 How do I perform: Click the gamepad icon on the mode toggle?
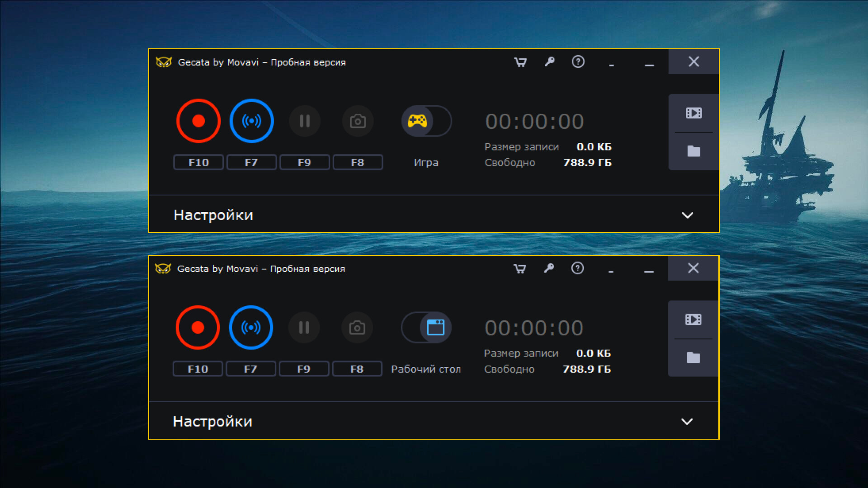pyautogui.click(x=417, y=121)
